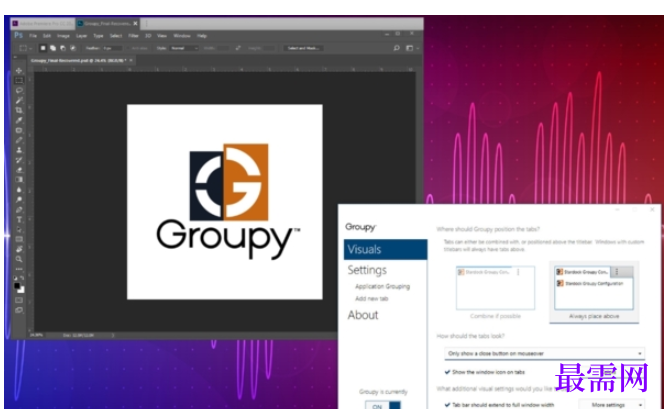Screen dimensions: 667x409
Task: Open the About section in Groupy
Action: [362, 315]
